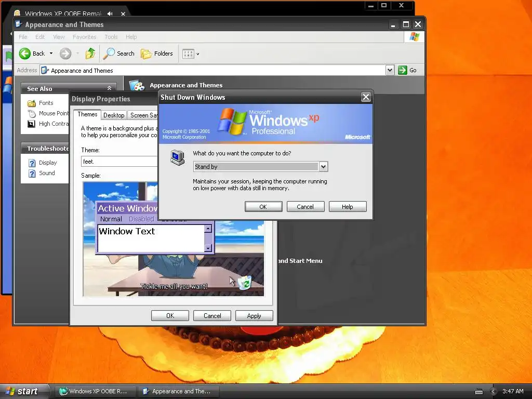Switch to Appearance and Themes taskbar item

[179, 391]
